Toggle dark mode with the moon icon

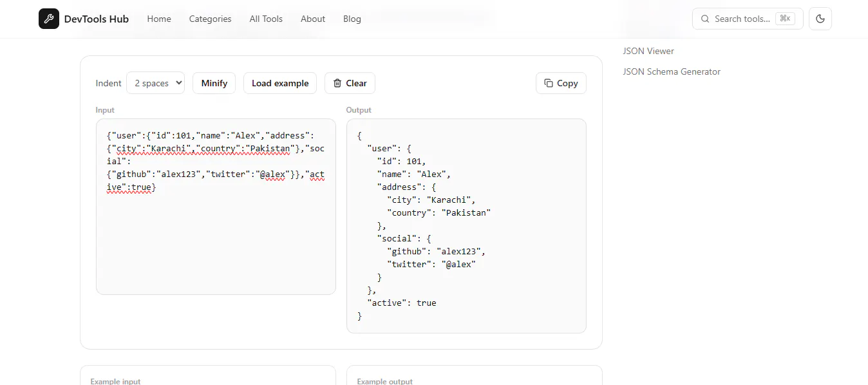(x=820, y=19)
